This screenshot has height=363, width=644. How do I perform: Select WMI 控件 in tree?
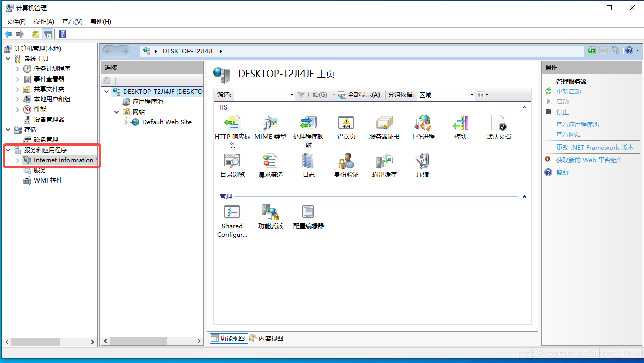coord(48,180)
